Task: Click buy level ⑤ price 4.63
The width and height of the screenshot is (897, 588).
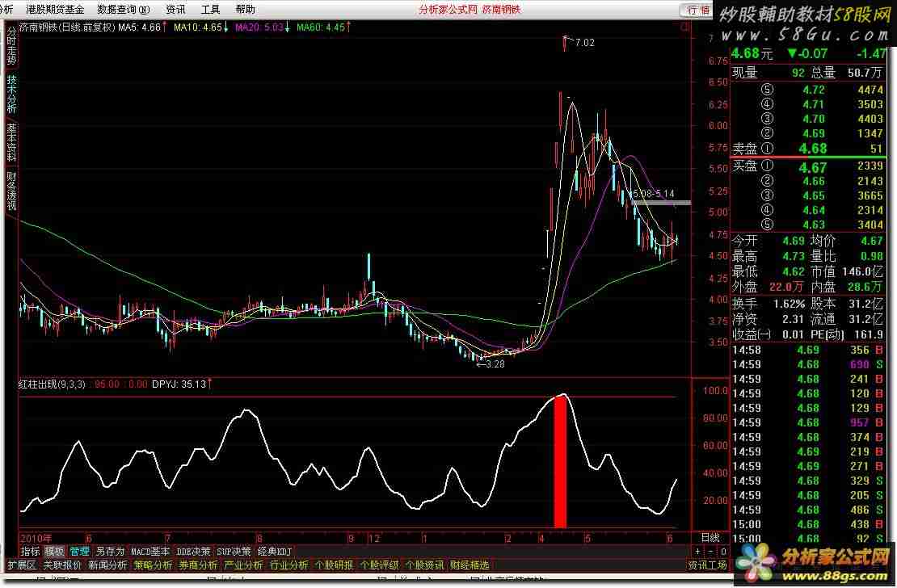Action: [814, 225]
